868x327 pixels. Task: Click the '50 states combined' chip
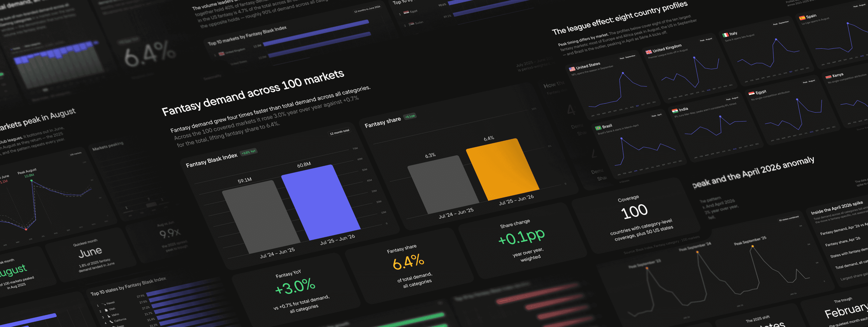click(789, 219)
